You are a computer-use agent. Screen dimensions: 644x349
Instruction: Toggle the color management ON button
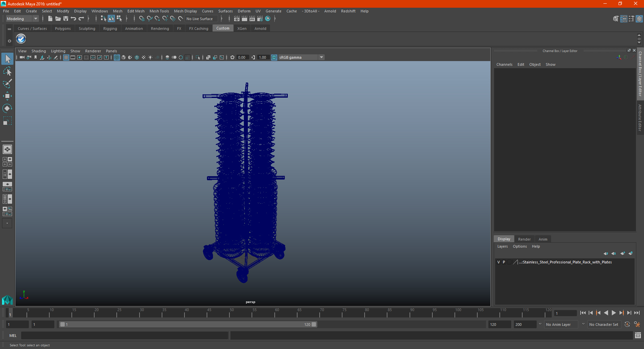click(274, 57)
